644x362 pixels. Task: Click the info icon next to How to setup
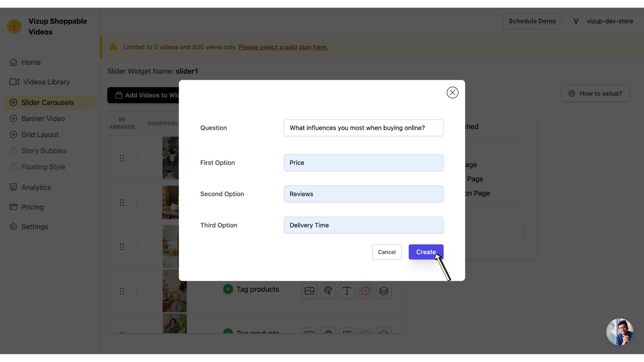[571, 94]
